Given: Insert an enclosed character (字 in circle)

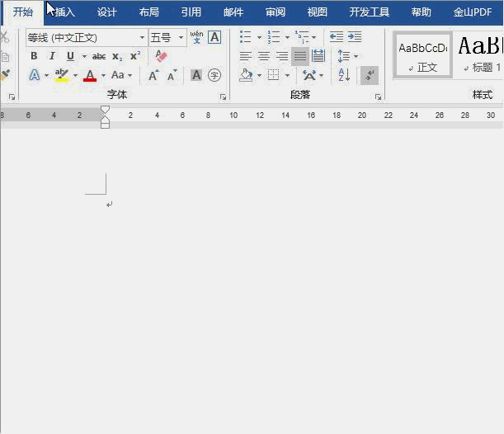Looking at the screenshot, I should [x=214, y=76].
